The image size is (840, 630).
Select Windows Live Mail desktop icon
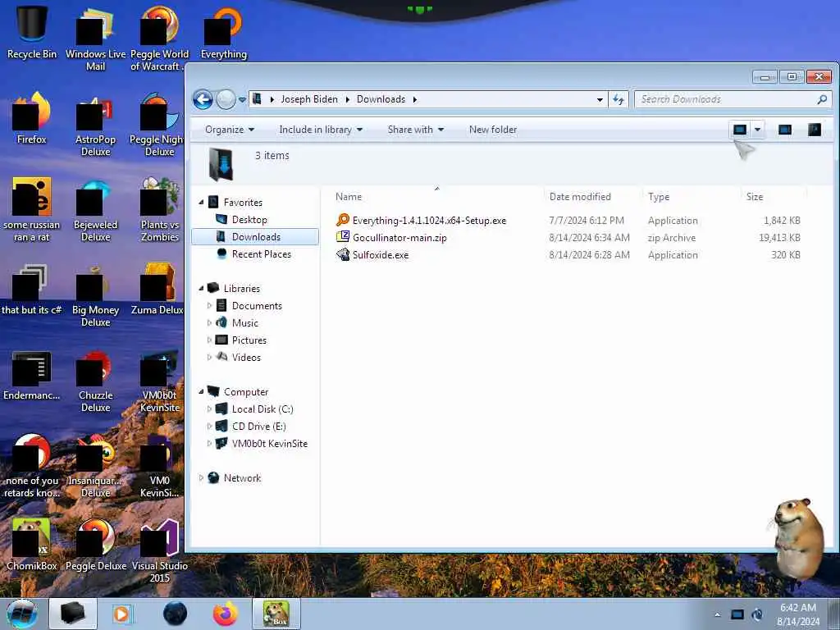tap(95, 39)
